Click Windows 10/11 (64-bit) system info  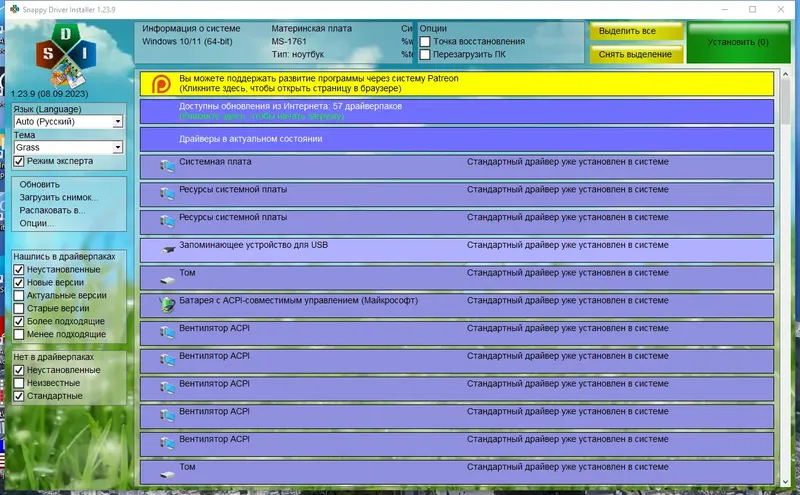click(187, 41)
